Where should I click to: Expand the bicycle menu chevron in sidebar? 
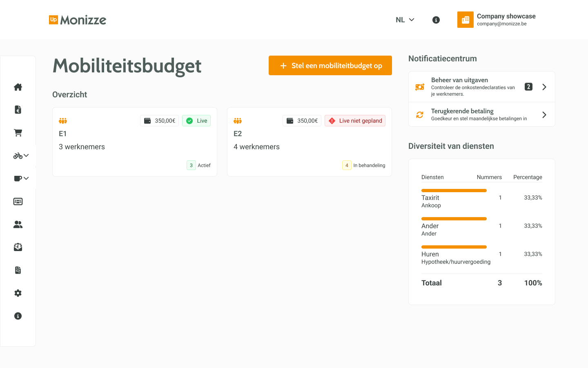tap(27, 155)
